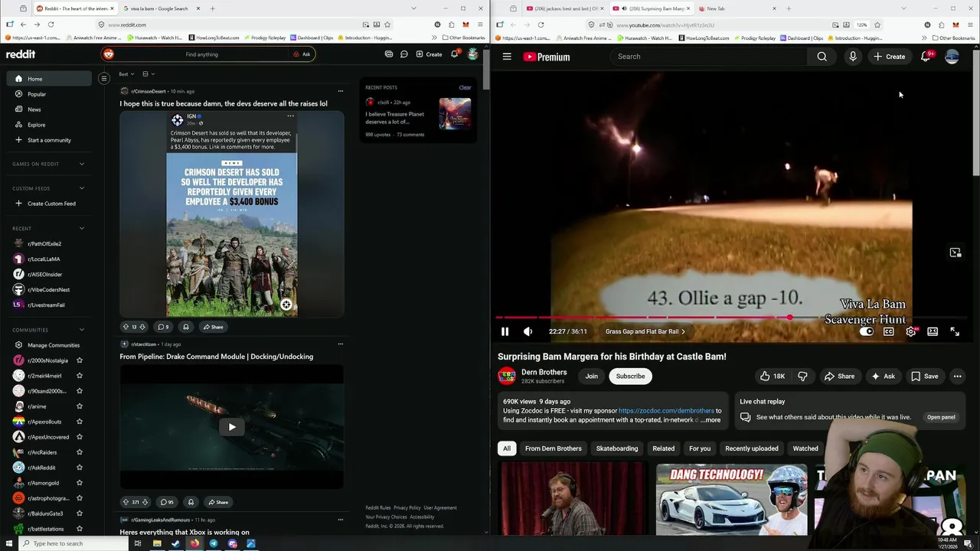Pause the YouTube video
Viewport: 980px width, 551px height.
click(x=505, y=331)
